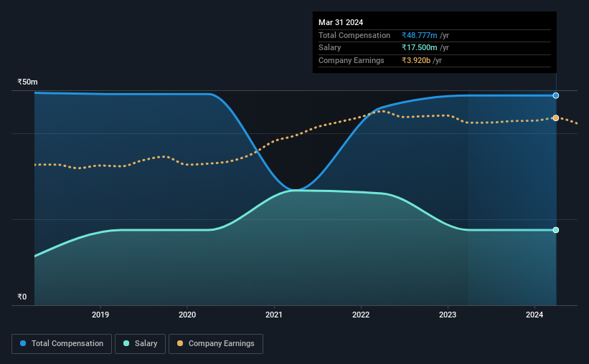This screenshot has width=589, height=364.
Task: Click the 2023 x-axis label
Action: point(448,315)
